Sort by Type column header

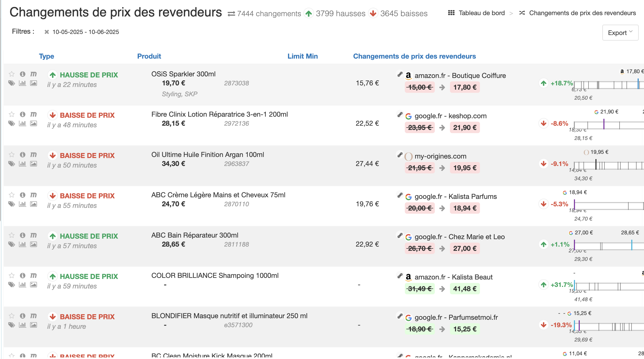pyautogui.click(x=46, y=56)
